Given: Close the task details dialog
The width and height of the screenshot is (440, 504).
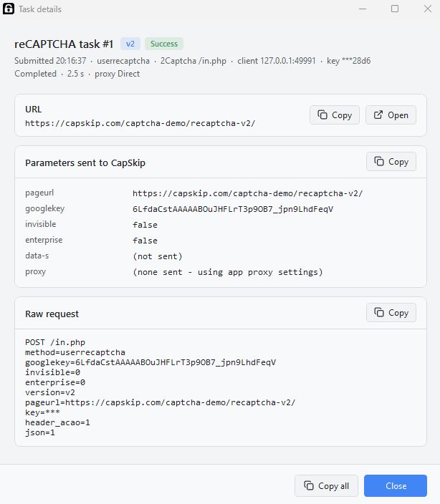Looking at the screenshot, I should (x=396, y=485).
